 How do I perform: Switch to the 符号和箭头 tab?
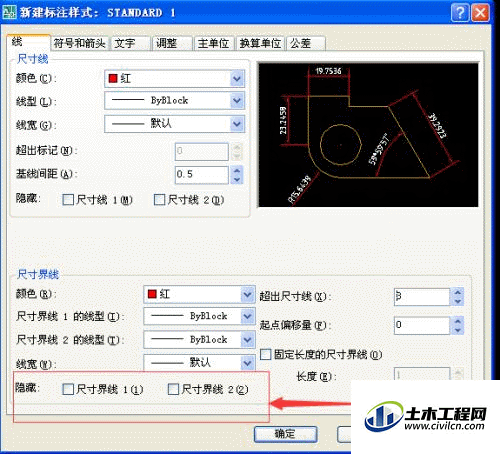pos(79,43)
